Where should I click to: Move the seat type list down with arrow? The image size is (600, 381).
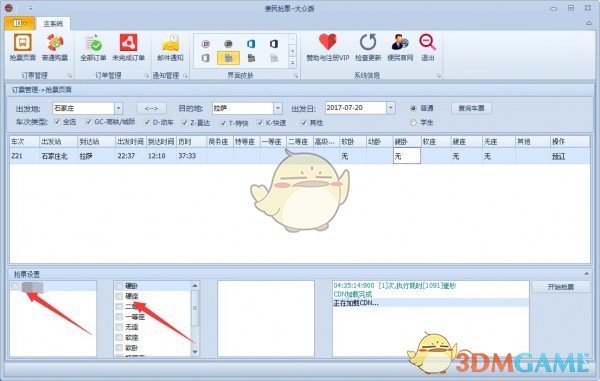(195, 352)
